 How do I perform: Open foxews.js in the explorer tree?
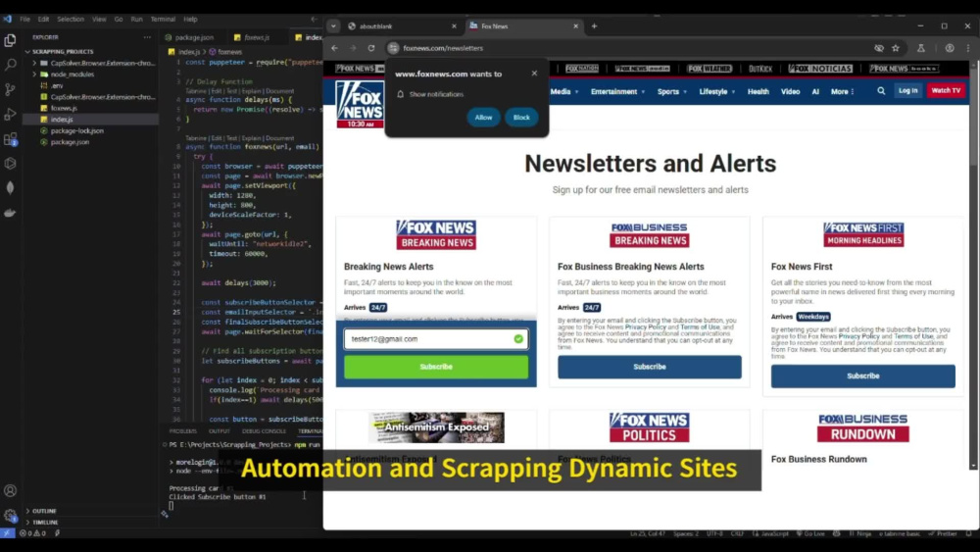pos(64,108)
